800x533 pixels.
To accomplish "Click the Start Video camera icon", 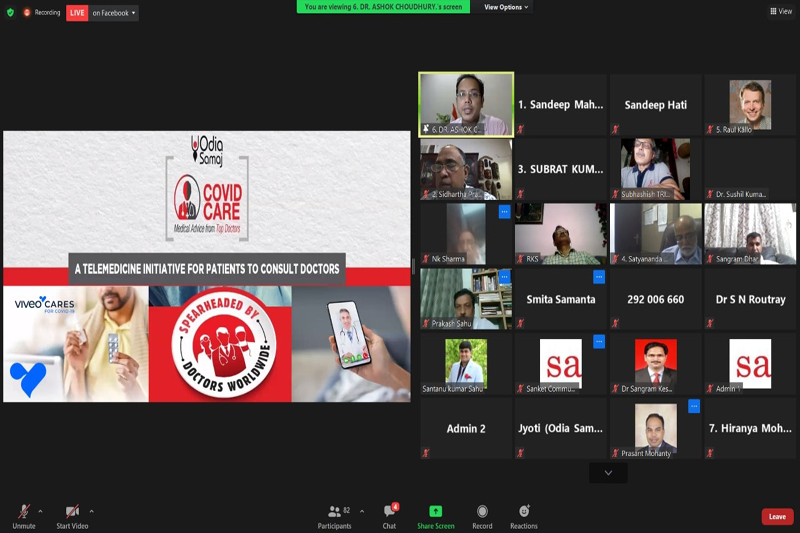I will 72,512.
